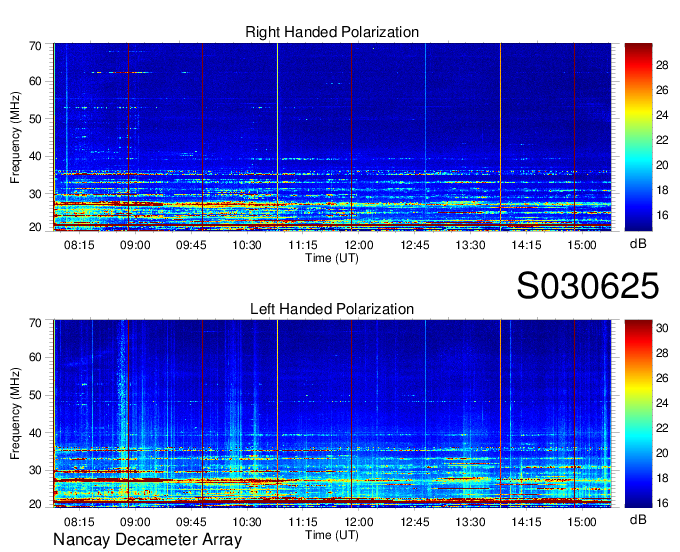Select the observation ID 'S030625'
The image size is (680, 552).
[588, 286]
